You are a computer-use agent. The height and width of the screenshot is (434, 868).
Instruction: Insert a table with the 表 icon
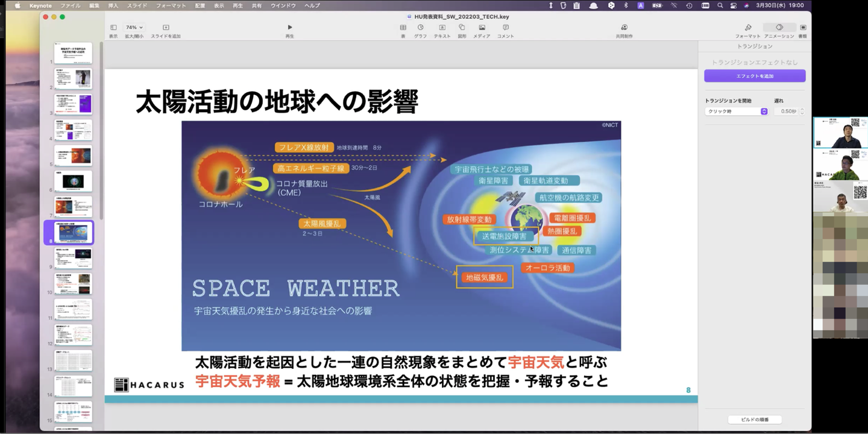[403, 28]
